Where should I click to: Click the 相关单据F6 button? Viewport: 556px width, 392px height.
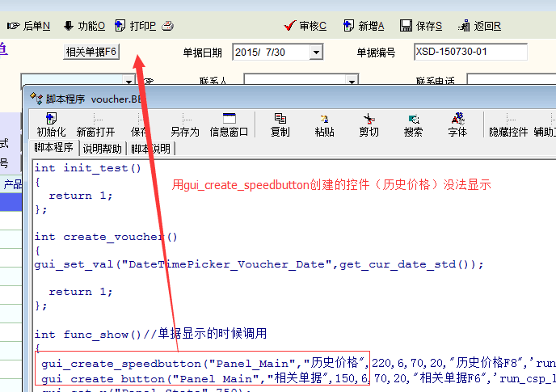pyautogui.click(x=91, y=52)
